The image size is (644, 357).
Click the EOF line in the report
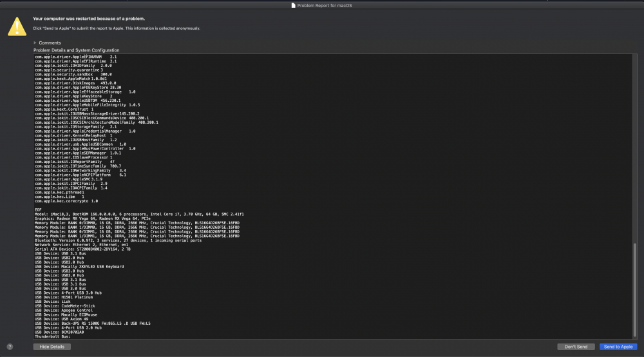38,210
